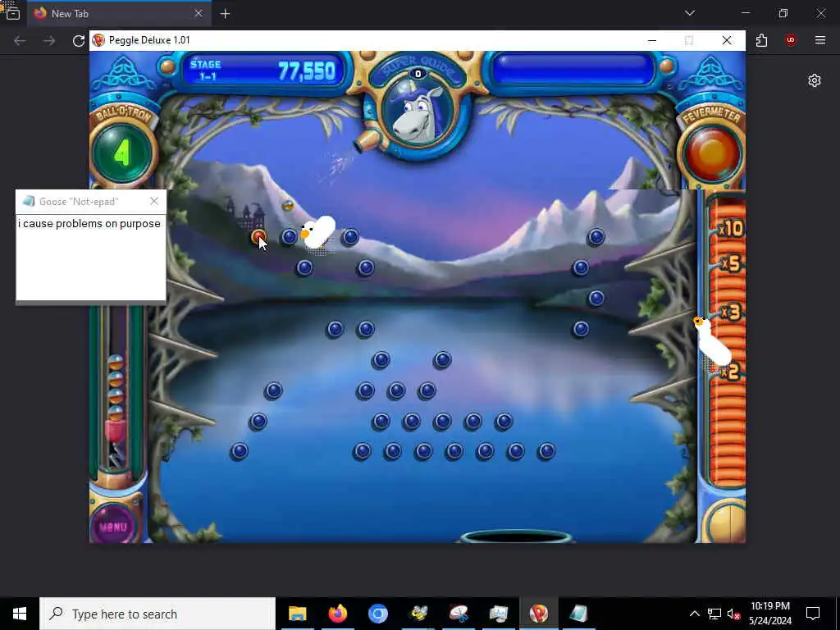Open the browser extensions puzzle icon
The width and height of the screenshot is (840, 630).
761,40
